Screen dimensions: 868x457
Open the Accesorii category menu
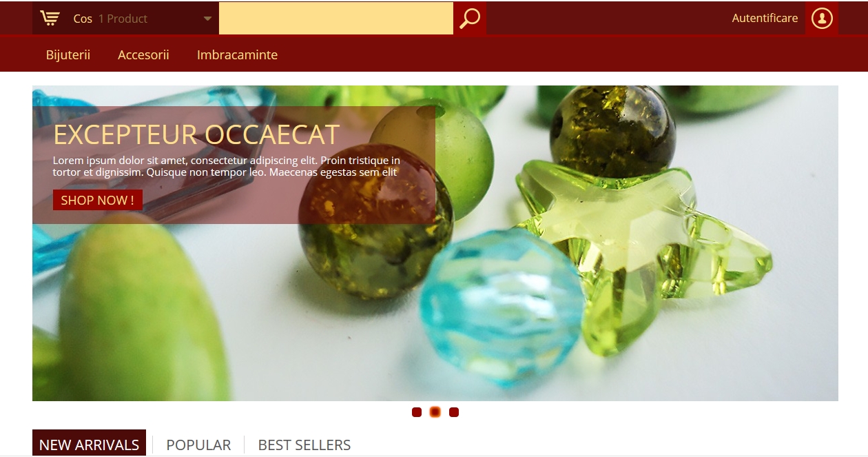[x=143, y=54]
